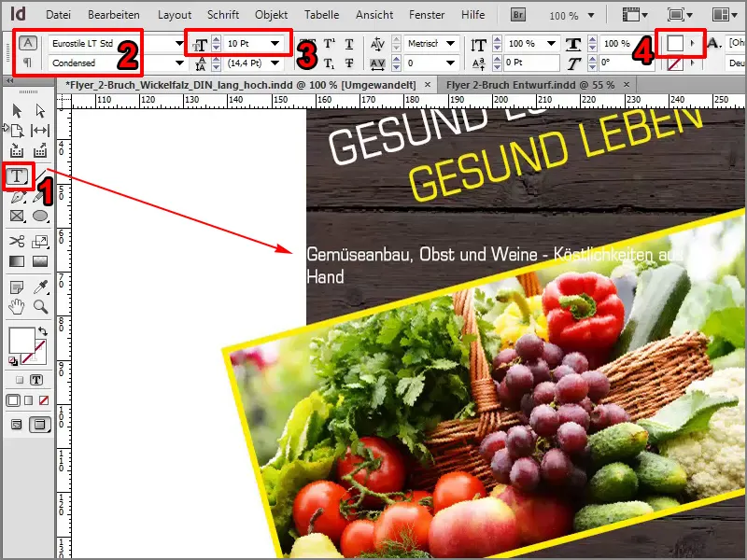
Task: Open the Ansicht menu
Action: pyautogui.click(x=374, y=15)
